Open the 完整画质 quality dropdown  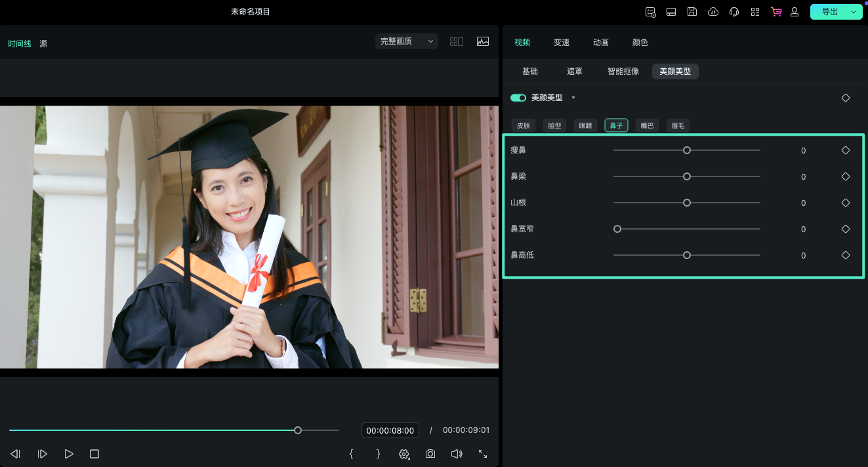click(x=406, y=41)
